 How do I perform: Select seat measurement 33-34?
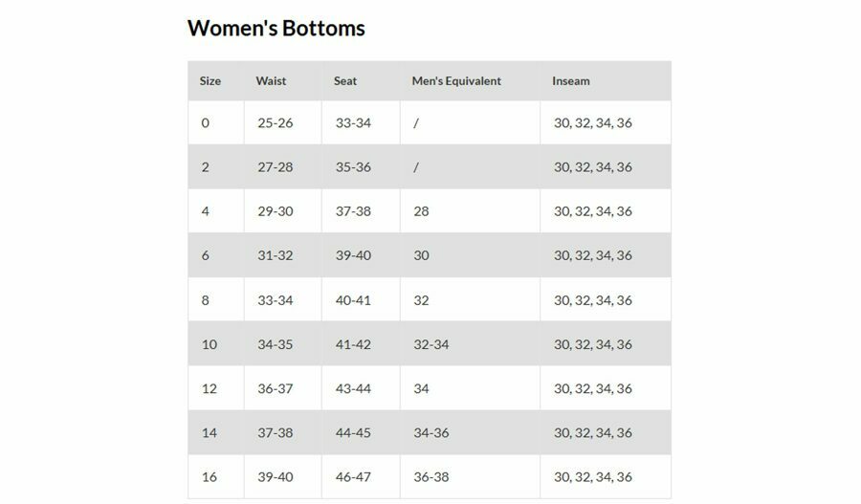click(353, 123)
